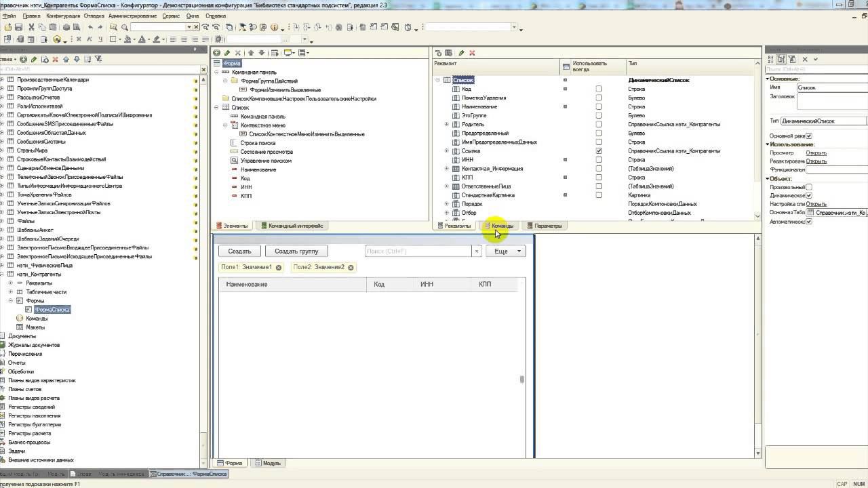Open the Конфигурация menu
Image resolution: width=868 pixels, height=488 pixels.
coord(62,15)
